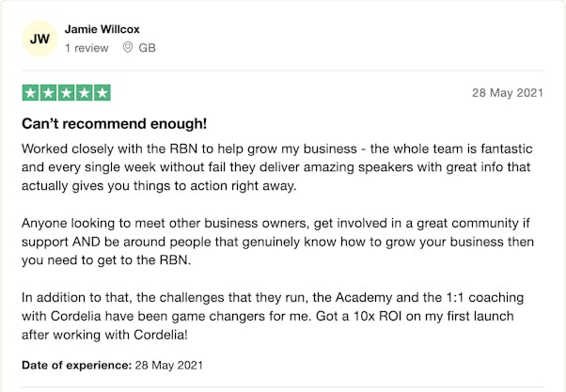Viewport: 566px width, 392px height.
Task: Open the 'Can't recommend enough!' review title
Action: coord(114,123)
